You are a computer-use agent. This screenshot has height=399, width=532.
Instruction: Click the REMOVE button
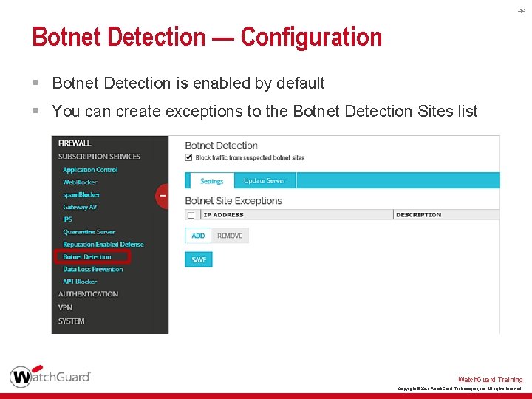pyautogui.click(x=230, y=236)
